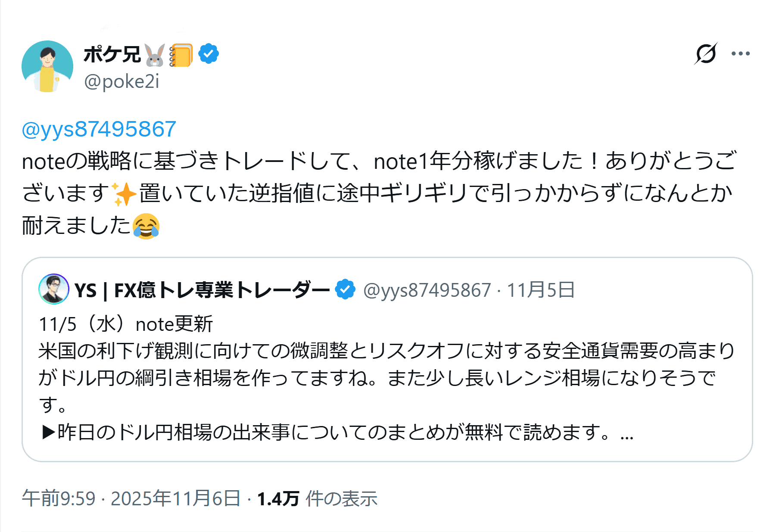Open the quoted post's 11/5 note更新 text
Viewport: 773px width, 532px height.
coord(126,324)
